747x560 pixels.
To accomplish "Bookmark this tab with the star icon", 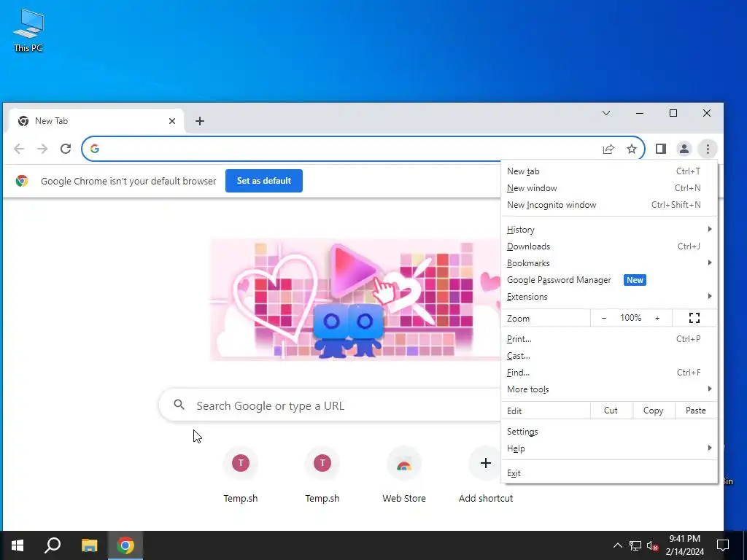I will (x=632, y=149).
